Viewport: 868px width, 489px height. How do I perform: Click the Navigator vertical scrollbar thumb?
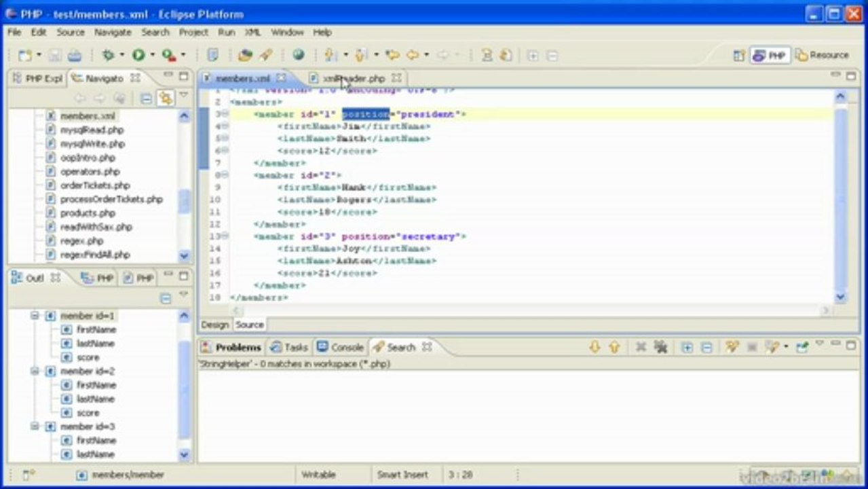(184, 201)
